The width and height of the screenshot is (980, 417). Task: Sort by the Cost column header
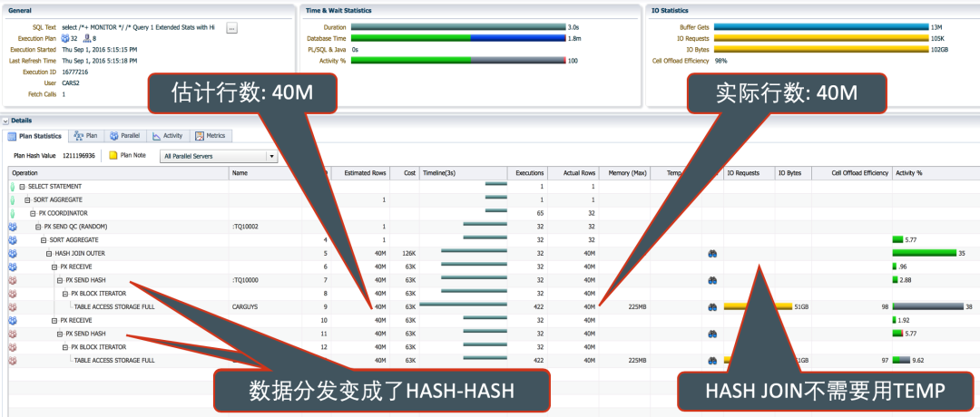point(405,173)
